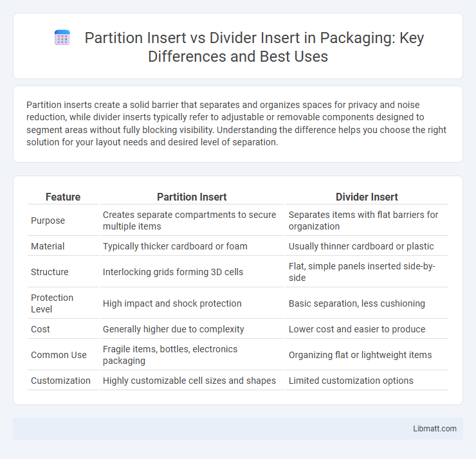The image size is (476, 459).
Task: Select 'Typically thicker cardboard or foam' cell
Action: click(x=192, y=246)
